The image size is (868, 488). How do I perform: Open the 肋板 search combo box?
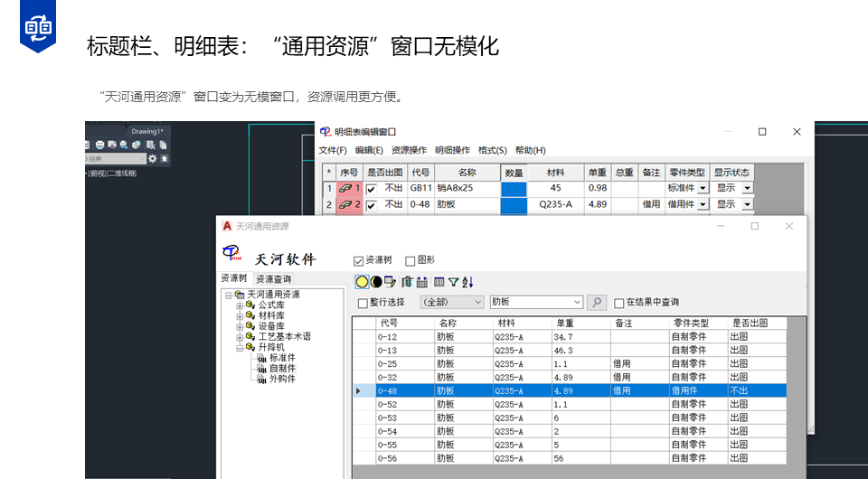point(536,302)
